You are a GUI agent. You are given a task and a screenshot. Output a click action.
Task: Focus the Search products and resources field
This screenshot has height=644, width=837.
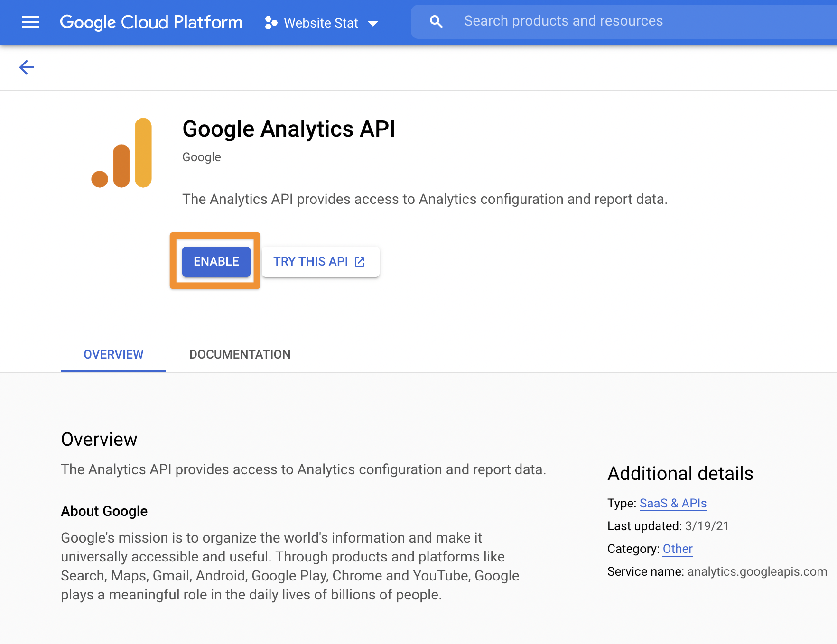[624, 21]
